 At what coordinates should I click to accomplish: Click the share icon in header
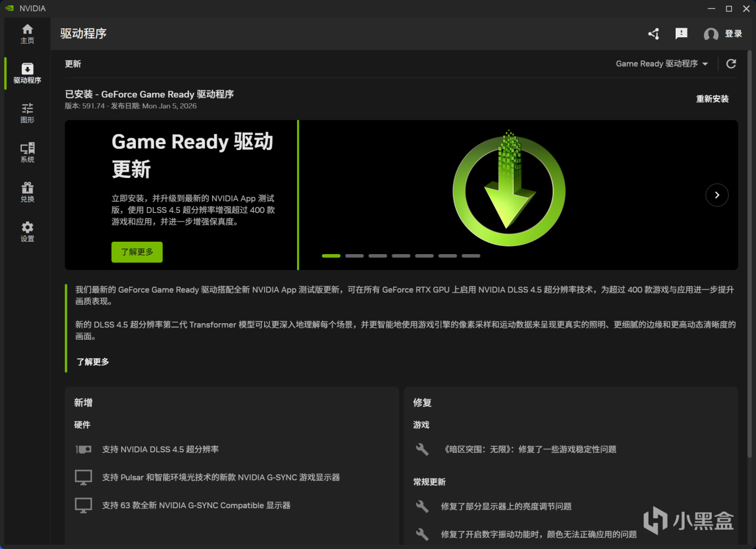653,34
